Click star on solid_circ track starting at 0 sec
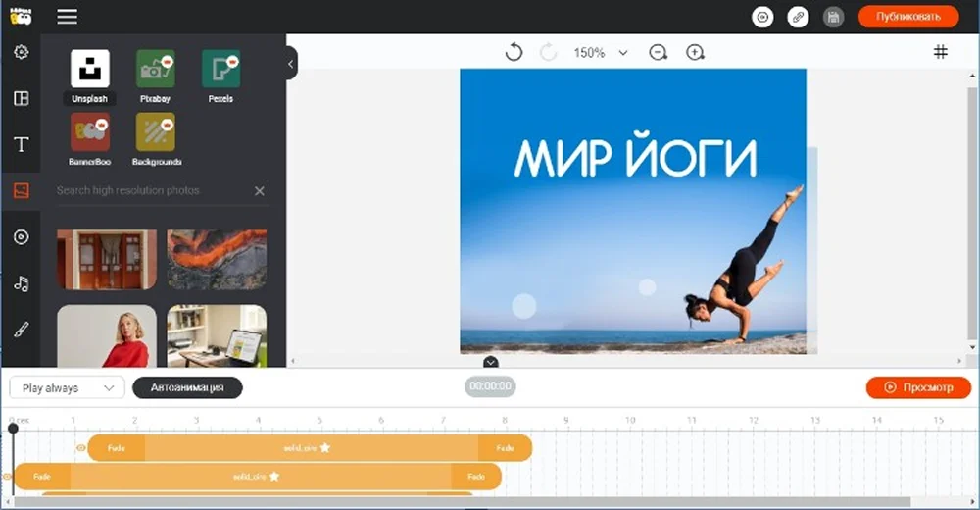Image resolution: width=980 pixels, height=510 pixels. pyautogui.click(x=274, y=477)
